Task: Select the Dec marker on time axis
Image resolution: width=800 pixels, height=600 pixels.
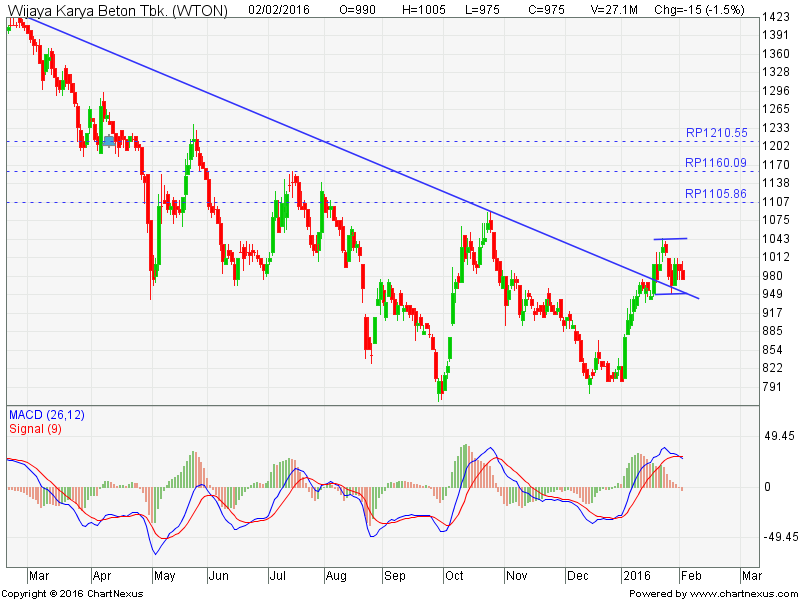Action: pyautogui.click(x=577, y=576)
